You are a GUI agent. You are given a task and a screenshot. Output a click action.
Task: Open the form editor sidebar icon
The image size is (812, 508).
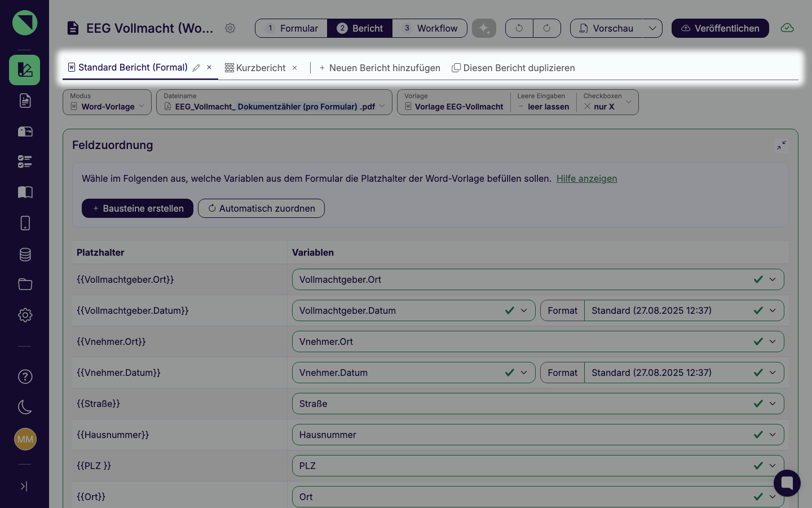click(25, 70)
